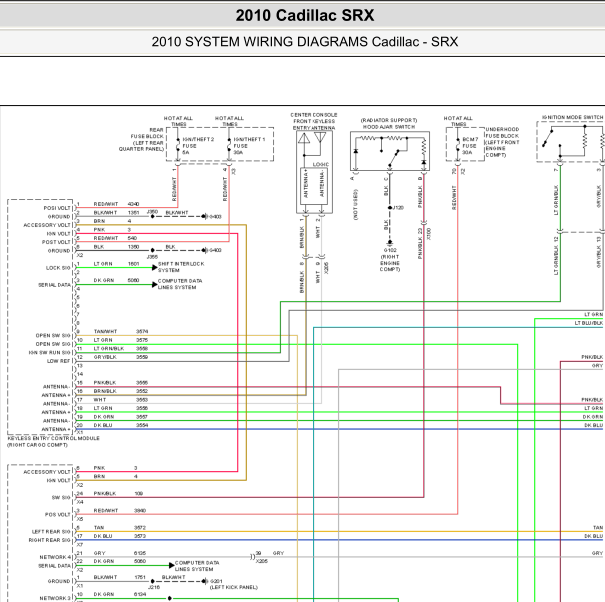
Task: Click the "POS VOLT" pin label
Action: [x=58, y=515]
